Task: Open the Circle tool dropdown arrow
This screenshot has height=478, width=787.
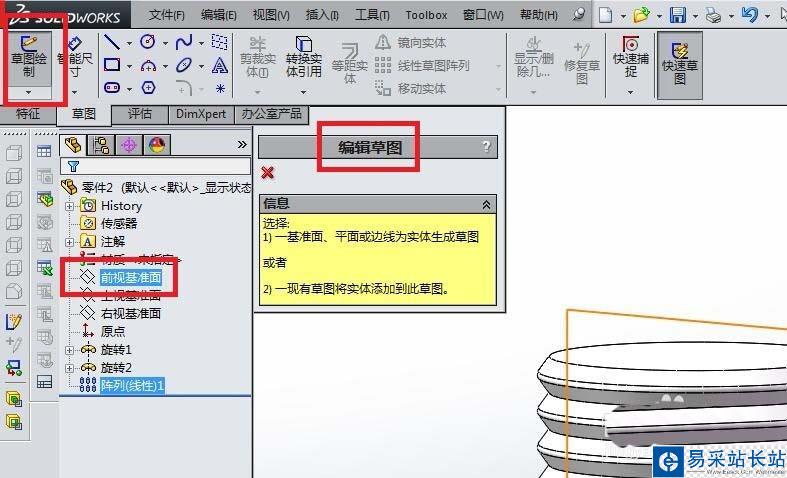Action: pos(165,43)
